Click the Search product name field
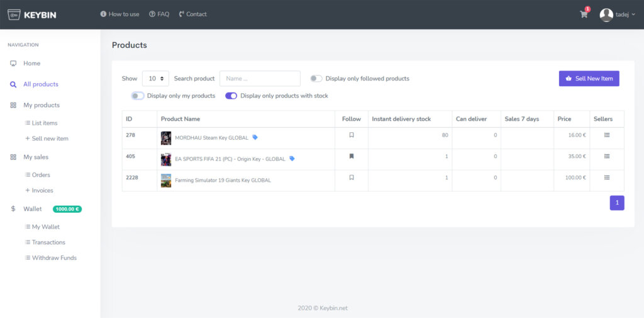This screenshot has width=644, height=318. [x=260, y=79]
